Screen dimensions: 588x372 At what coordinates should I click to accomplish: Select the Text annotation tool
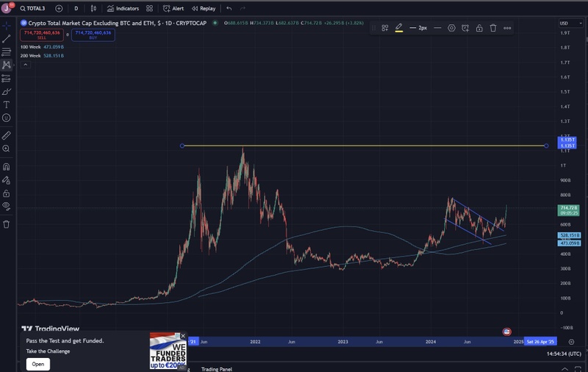pyautogui.click(x=7, y=104)
